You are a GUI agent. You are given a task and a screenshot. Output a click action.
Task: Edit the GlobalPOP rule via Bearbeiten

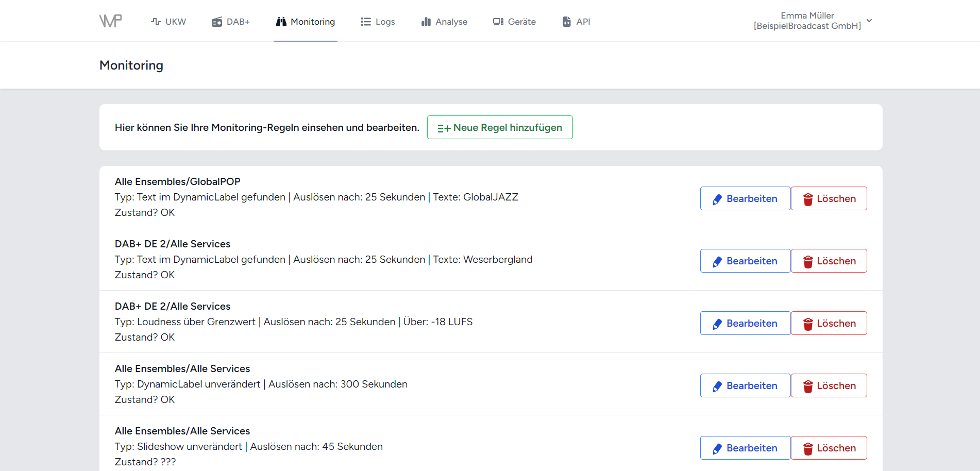[x=745, y=198]
